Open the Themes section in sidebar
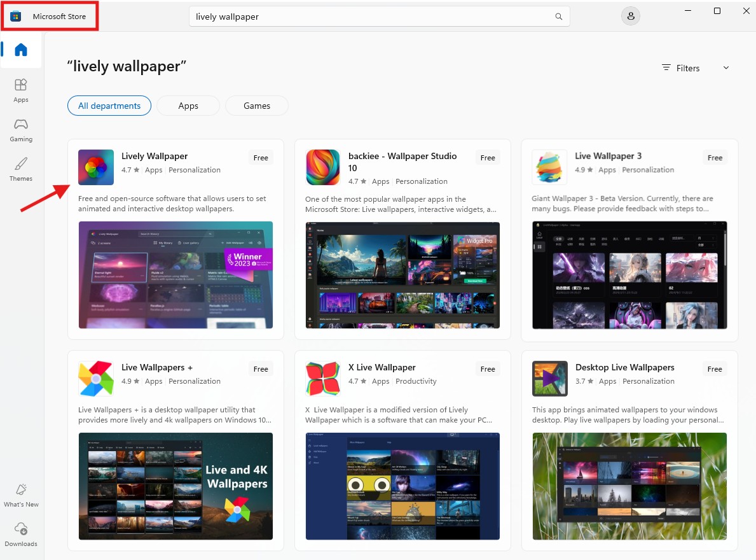 click(21, 169)
